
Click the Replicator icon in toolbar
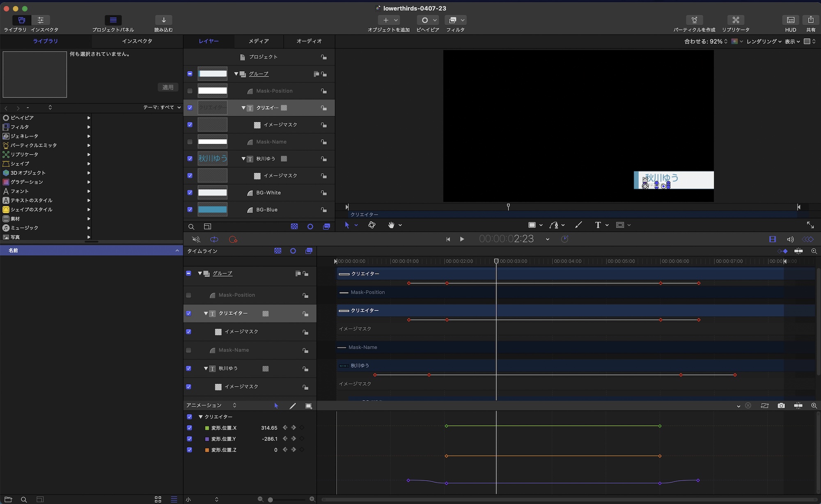735,20
